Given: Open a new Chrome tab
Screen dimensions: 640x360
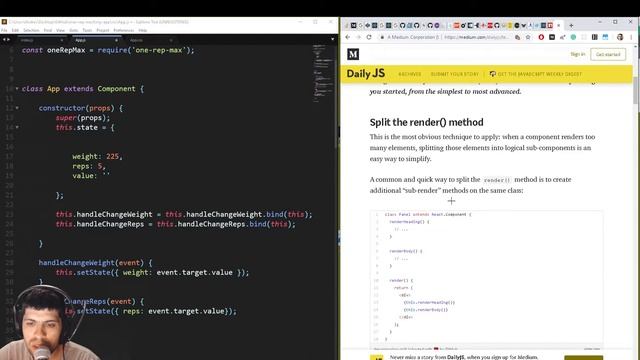Looking at the screenshot, I should 571,25.
